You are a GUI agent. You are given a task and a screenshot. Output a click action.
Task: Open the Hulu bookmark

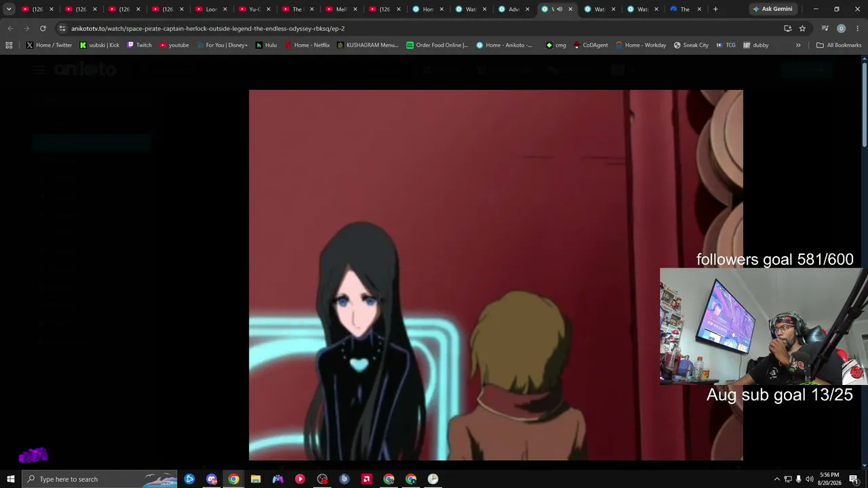tap(266, 45)
